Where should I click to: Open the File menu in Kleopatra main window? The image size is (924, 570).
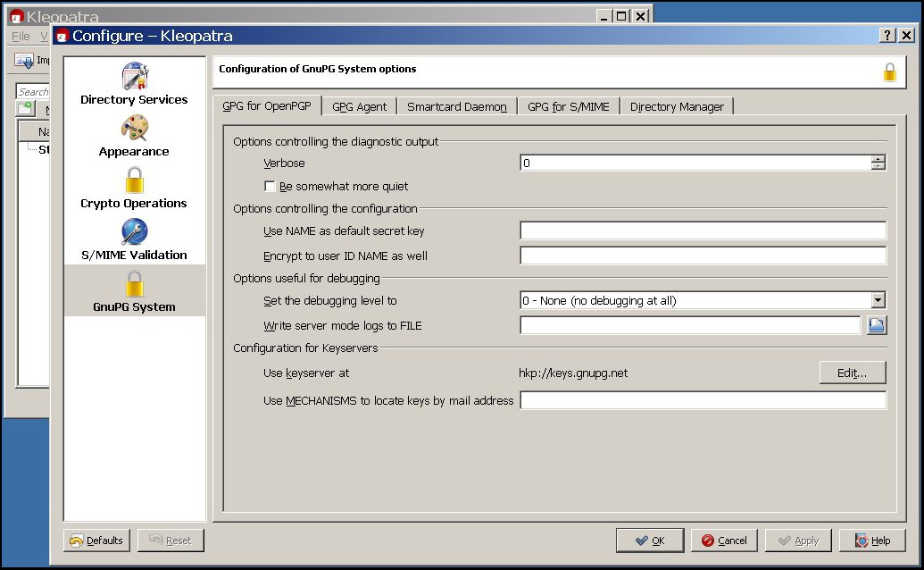pos(21,37)
